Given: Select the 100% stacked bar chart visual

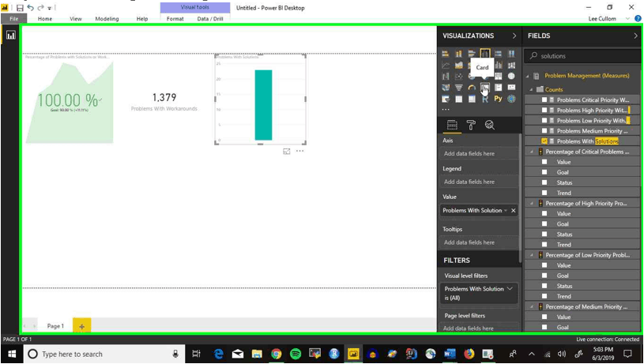Looking at the screenshot, I should coord(498,54).
